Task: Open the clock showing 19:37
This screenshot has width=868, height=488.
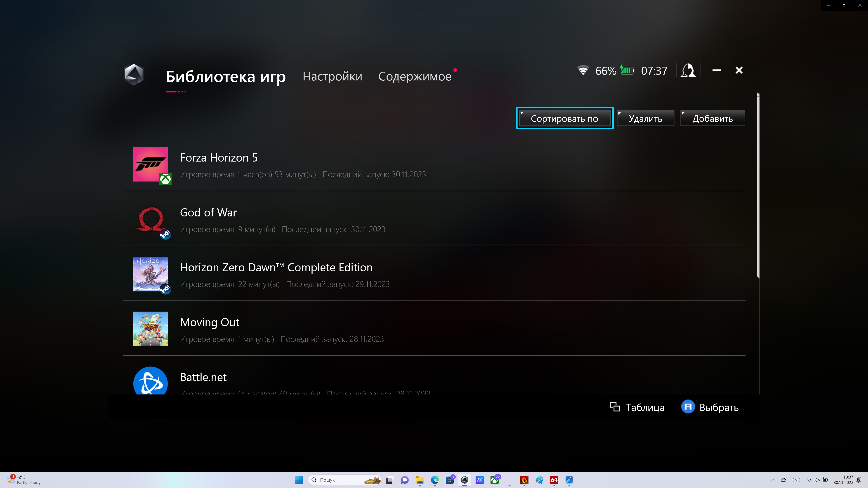Action: pos(843,480)
